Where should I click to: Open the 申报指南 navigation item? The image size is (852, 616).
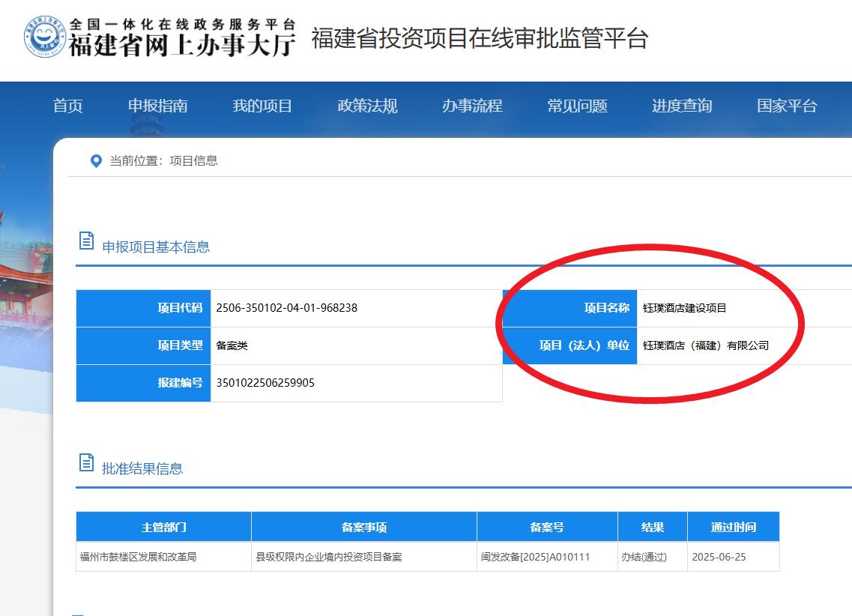[157, 106]
